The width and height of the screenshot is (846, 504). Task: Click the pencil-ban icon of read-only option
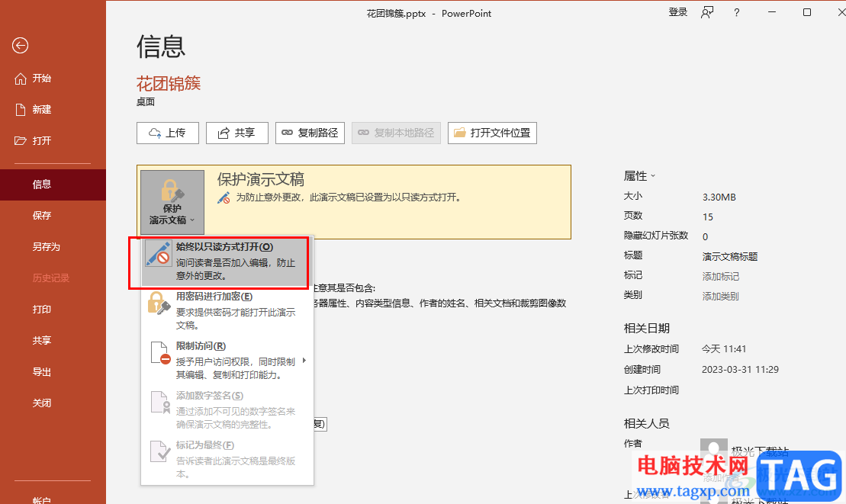[158, 254]
